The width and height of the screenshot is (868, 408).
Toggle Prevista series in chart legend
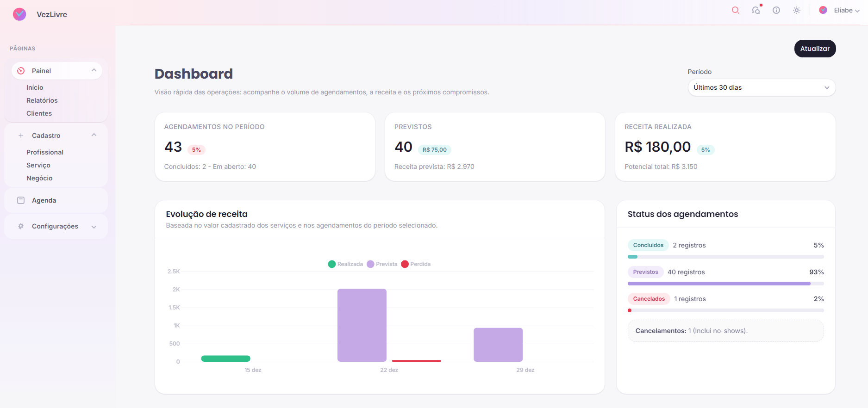382,264
